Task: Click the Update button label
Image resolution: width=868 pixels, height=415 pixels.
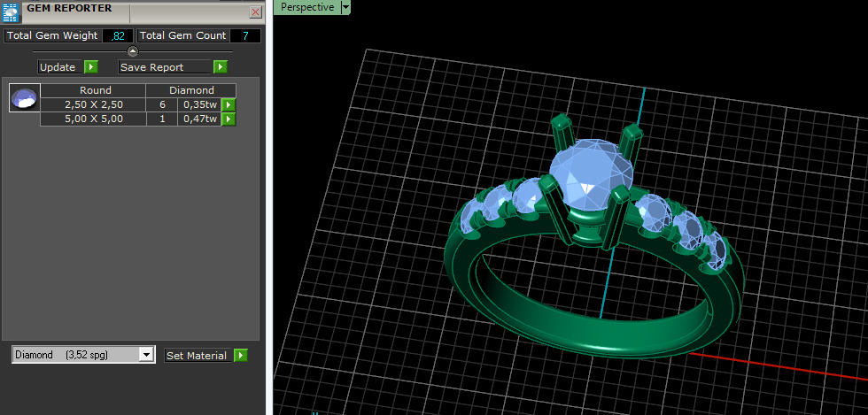Action: click(59, 67)
